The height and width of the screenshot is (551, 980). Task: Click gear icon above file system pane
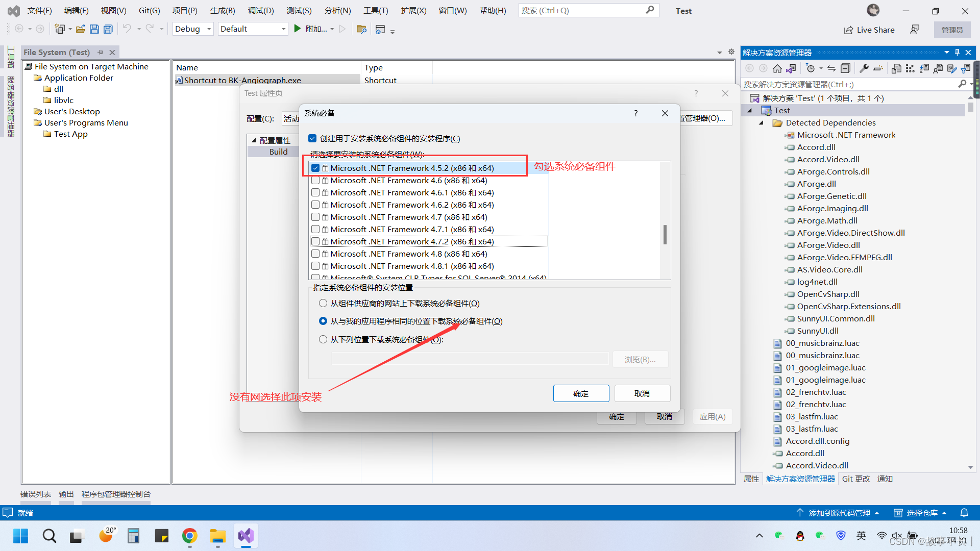[x=731, y=52]
